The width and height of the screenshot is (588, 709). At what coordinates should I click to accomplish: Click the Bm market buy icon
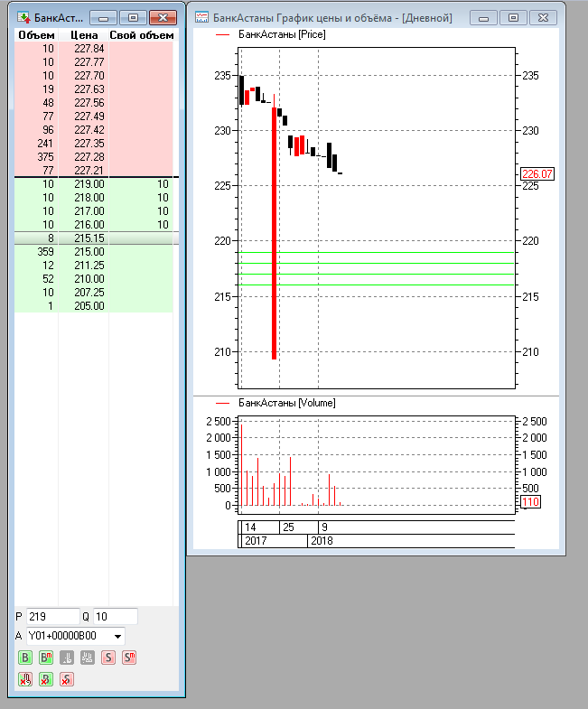point(46,658)
